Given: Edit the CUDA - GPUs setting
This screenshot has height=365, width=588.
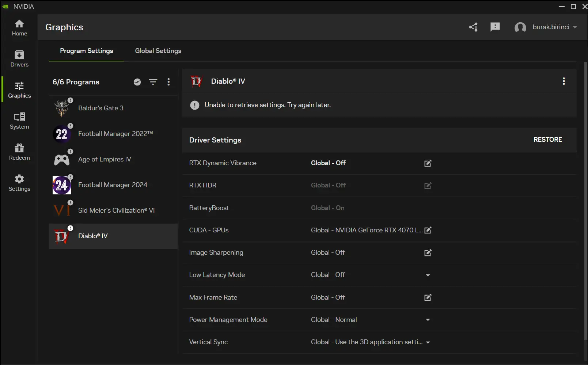Looking at the screenshot, I should tap(428, 230).
